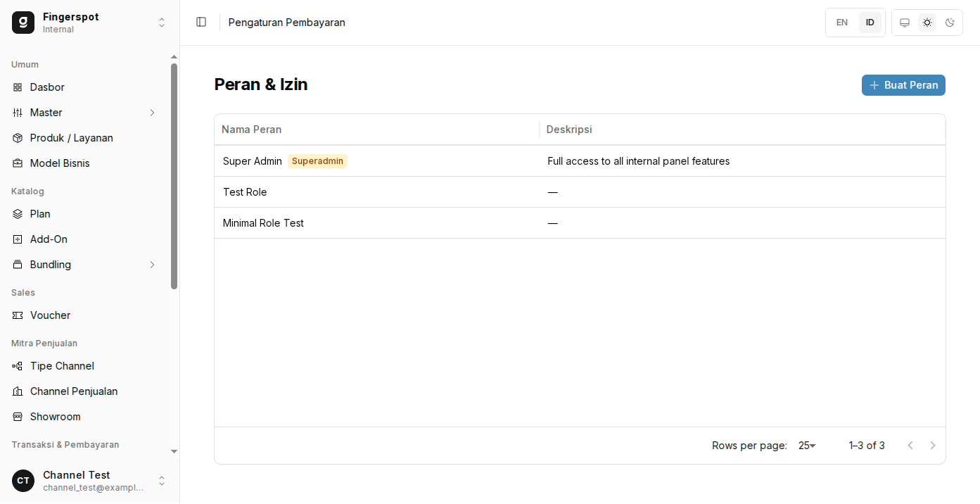Click the Master sliders icon
The height and width of the screenshot is (504, 980).
(x=18, y=113)
